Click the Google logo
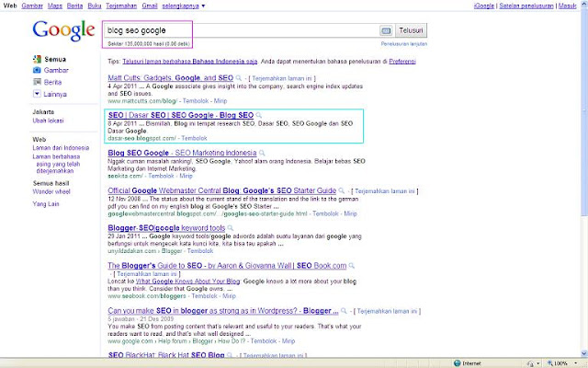The width and height of the screenshot is (588, 368). tap(63, 30)
